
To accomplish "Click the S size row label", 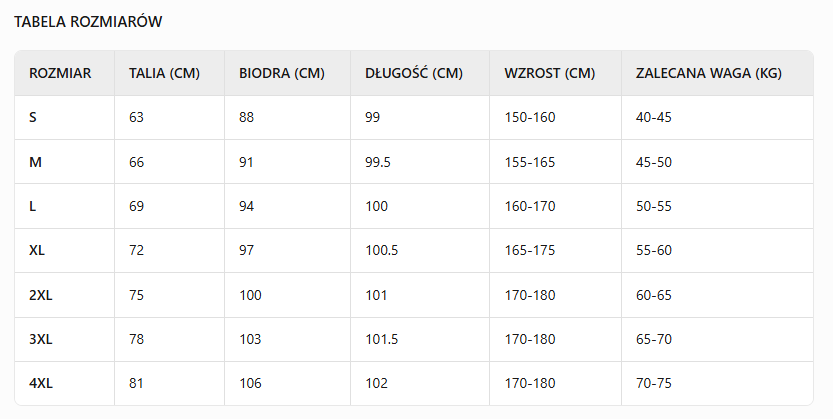I will click(33, 117).
